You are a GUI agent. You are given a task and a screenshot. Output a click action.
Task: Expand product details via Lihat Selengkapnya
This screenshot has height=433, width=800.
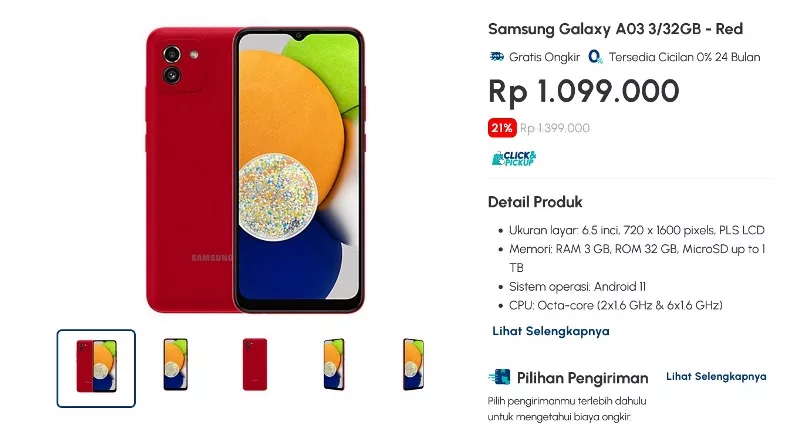551,331
